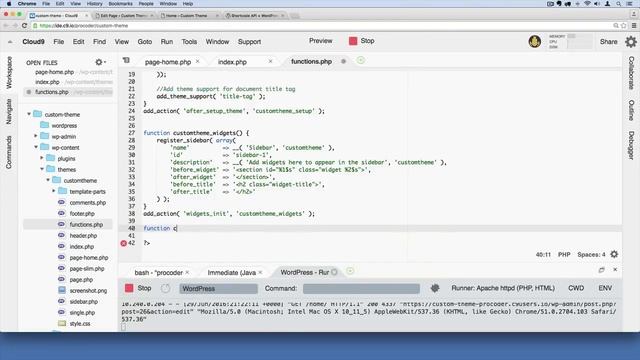Open the Run menu
The height and width of the screenshot is (360, 640).
(x=167, y=42)
